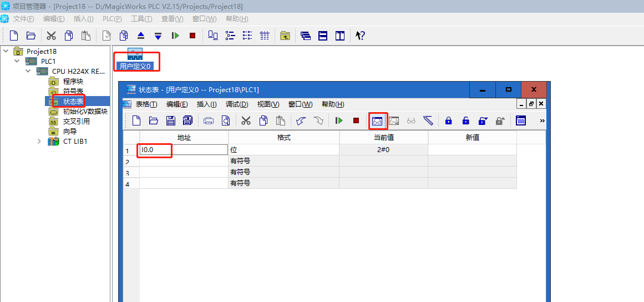644x302 pixels.
Task: Click the single read glasses-lock icon
Action: pyautogui.click(x=394, y=121)
